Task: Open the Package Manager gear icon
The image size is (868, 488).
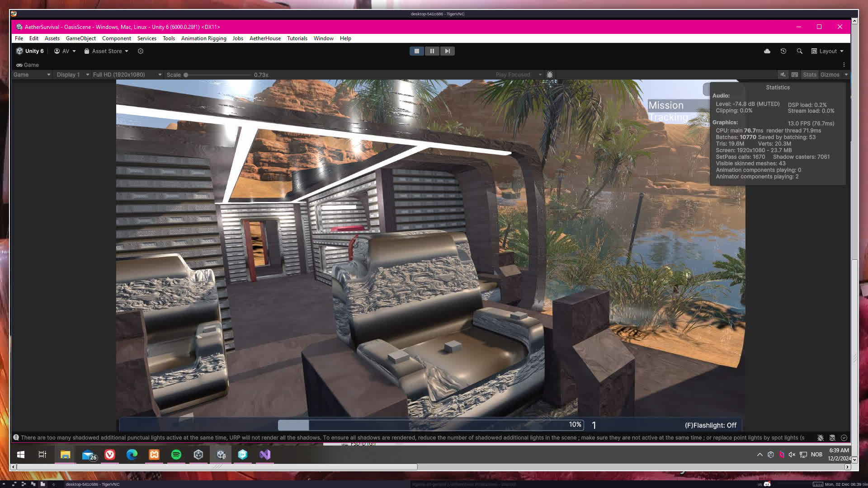Action: click(x=141, y=51)
